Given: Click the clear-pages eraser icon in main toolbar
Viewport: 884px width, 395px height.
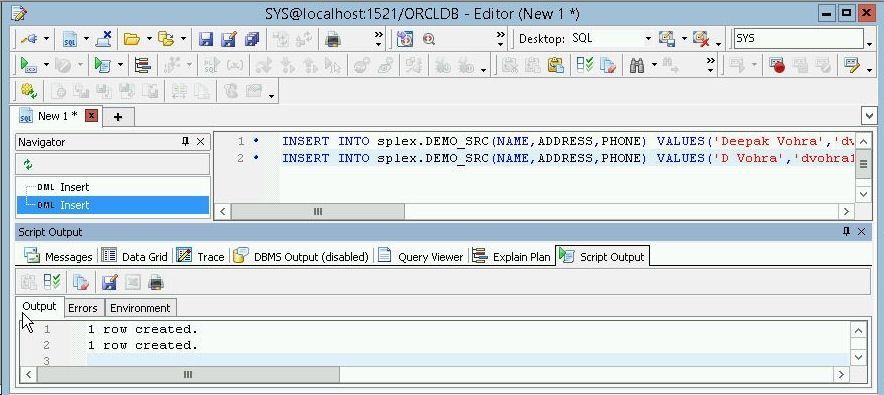Looking at the screenshot, I should point(608,65).
